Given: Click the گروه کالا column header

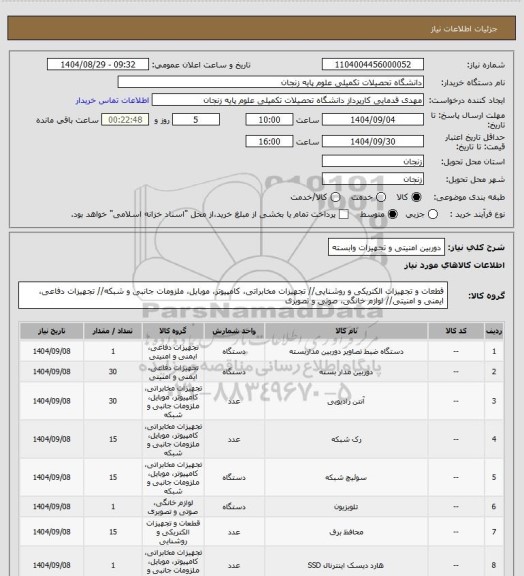Looking at the screenshot, I should coord(173,331).
